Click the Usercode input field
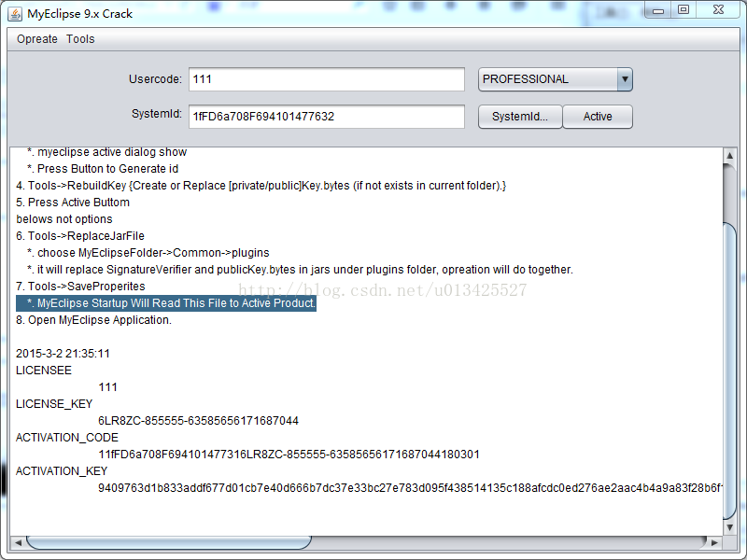Viewport: 747px width, 560px height. (x=326, y=79)
